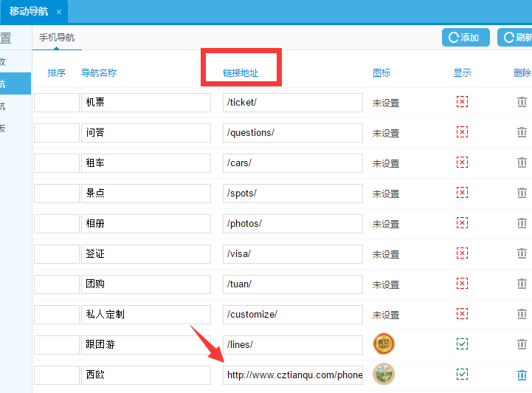Remove the 景点 row via trash icon

point(522,193)
